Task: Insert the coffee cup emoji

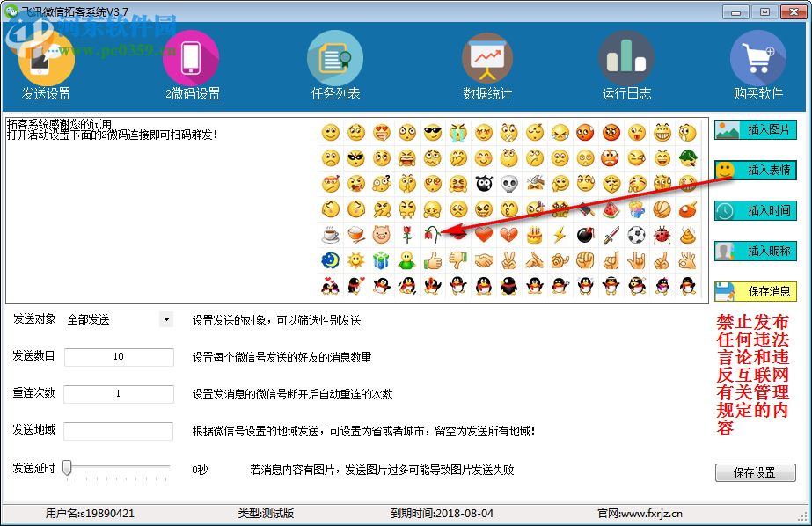Action: (331, 235)
